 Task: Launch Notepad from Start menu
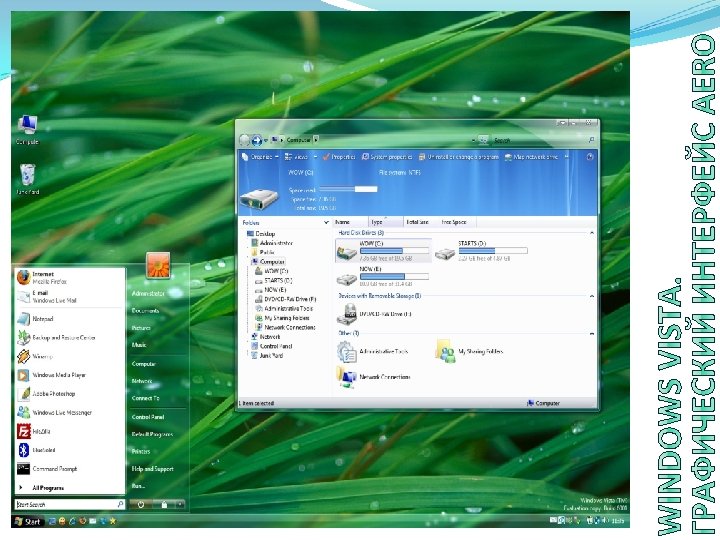point(35,319)
